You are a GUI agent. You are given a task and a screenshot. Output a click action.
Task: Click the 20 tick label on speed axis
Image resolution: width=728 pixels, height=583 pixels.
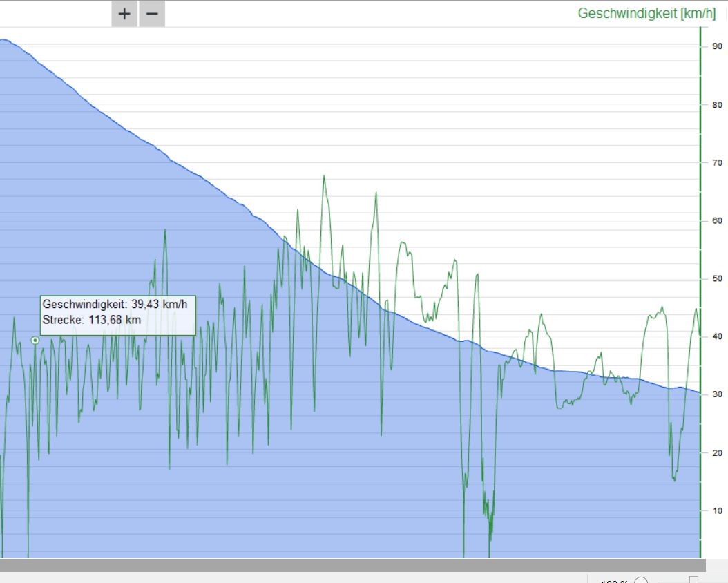[718, 452]
